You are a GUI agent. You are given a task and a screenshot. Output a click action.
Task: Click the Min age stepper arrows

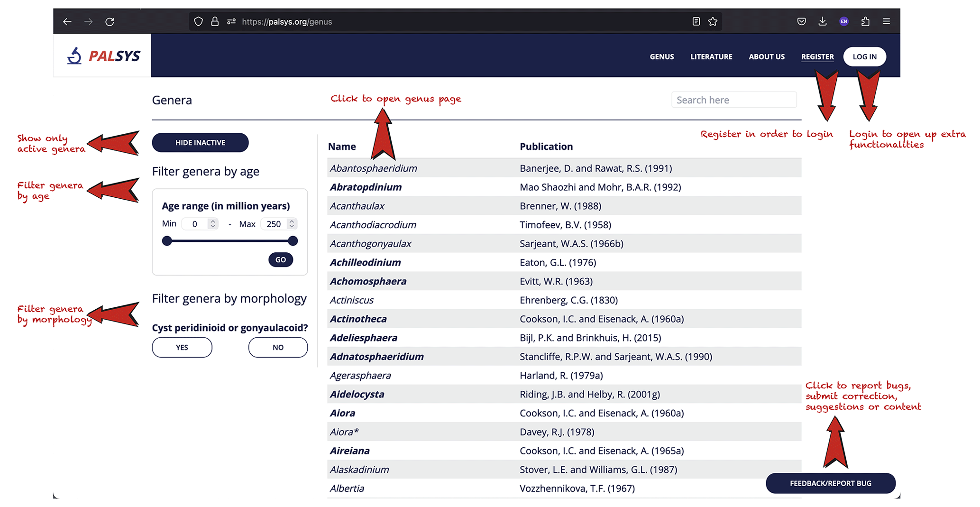click(x=213, y=224)
